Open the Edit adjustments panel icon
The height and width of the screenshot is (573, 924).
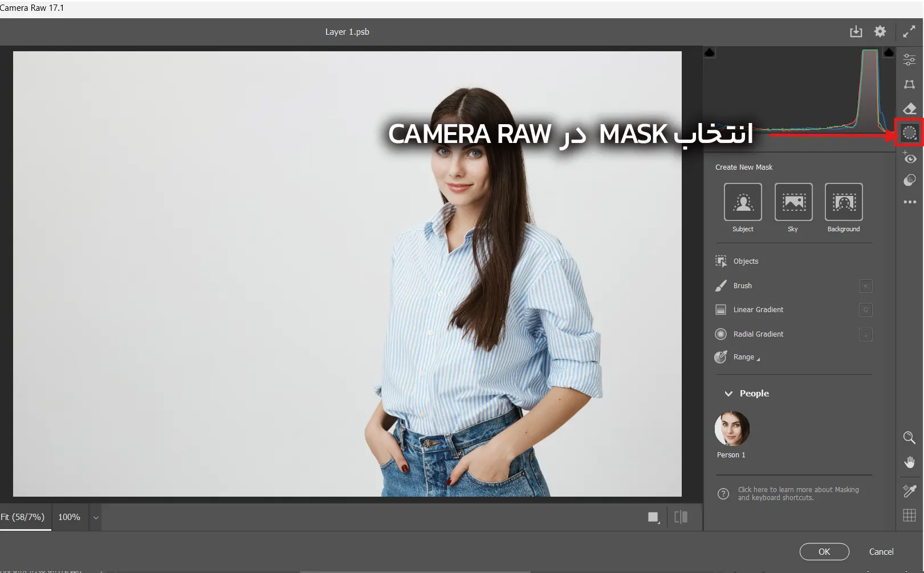(909, 59)
